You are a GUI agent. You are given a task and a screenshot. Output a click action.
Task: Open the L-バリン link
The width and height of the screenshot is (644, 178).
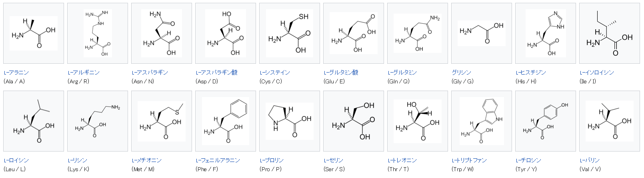click(590, 160)
